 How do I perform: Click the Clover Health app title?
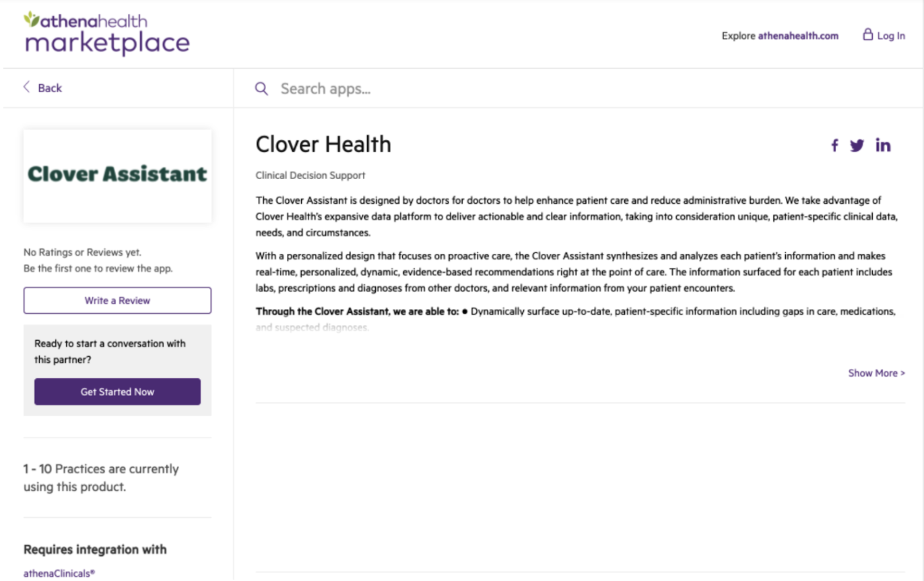pos(323,143)
